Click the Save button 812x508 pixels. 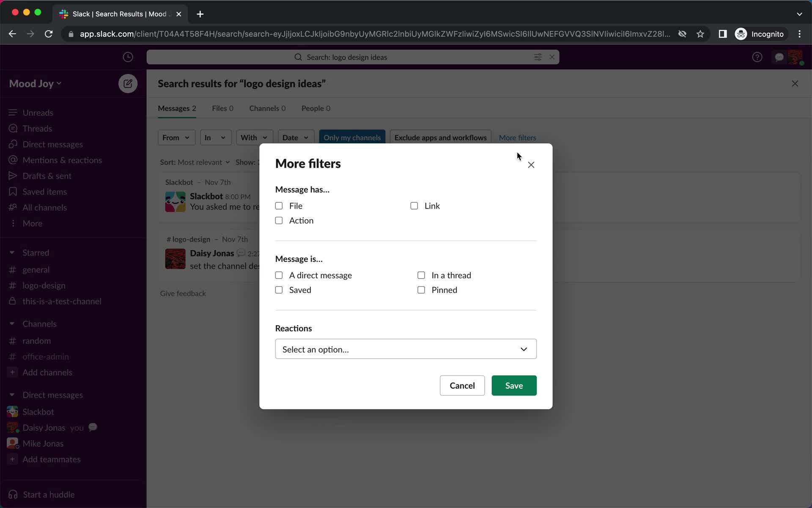pyautogui.click(x=514, y=385)
